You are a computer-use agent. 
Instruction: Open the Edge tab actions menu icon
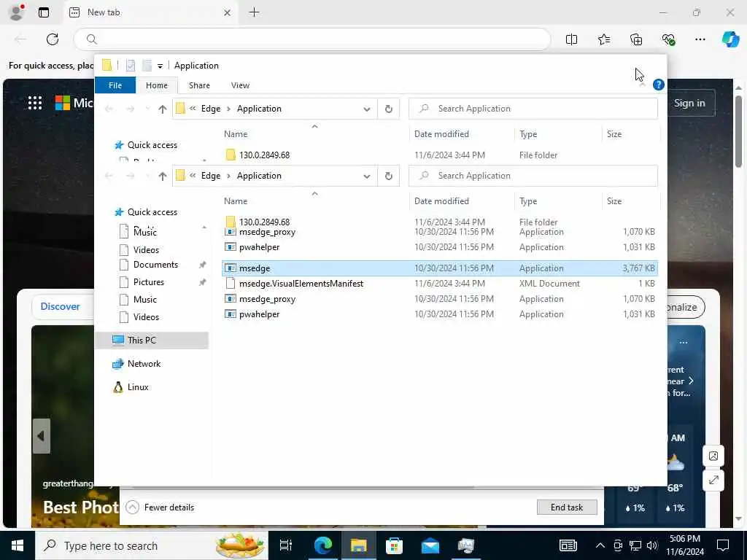point(44,12)
